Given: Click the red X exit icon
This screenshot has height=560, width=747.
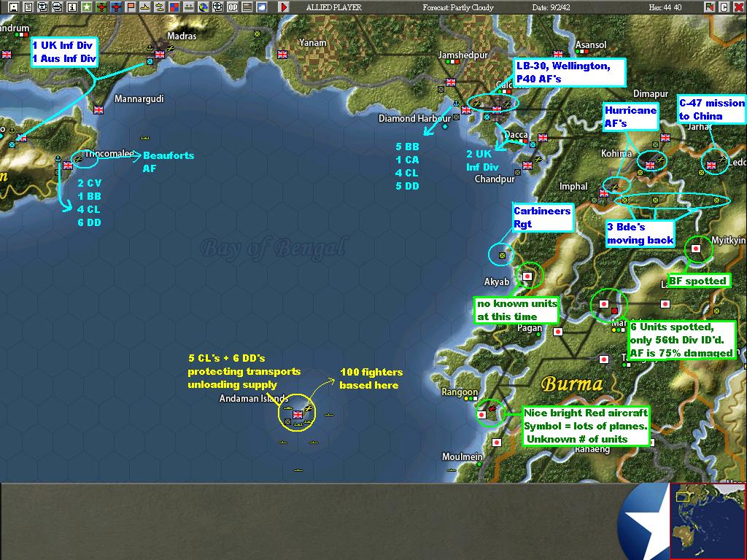Looking at the screenshot, I should coord(738,7).
